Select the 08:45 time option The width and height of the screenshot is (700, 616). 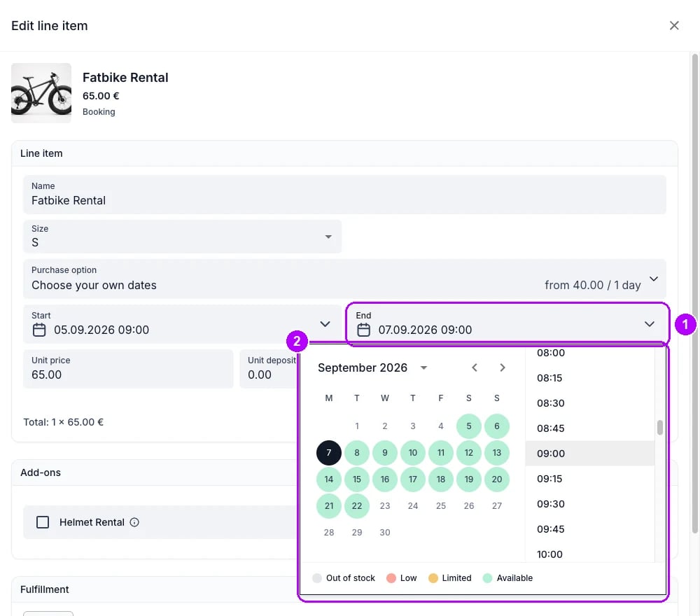click(589, 428)
